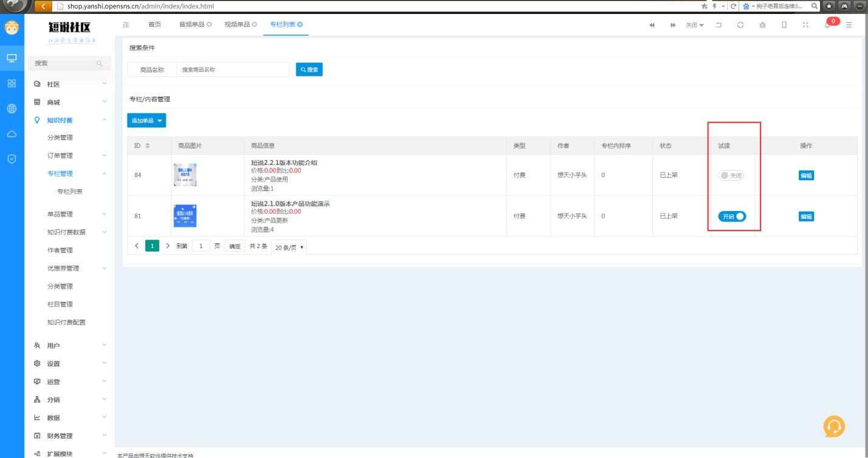Click the 搜索商品名称 input field

(x=233, y=70)
